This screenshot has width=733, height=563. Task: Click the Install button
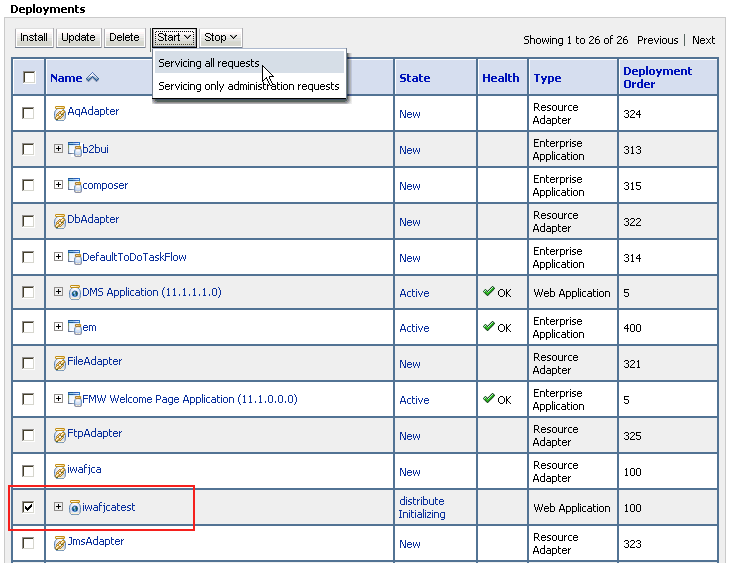(34, 37)
